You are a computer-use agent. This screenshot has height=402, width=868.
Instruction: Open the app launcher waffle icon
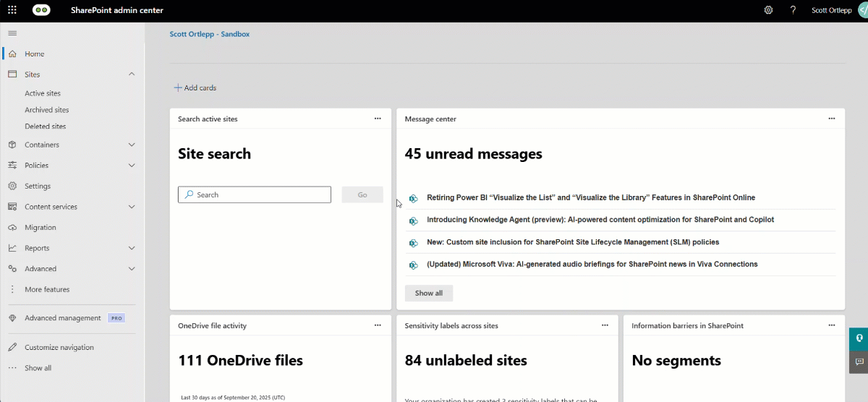[12, 10]
